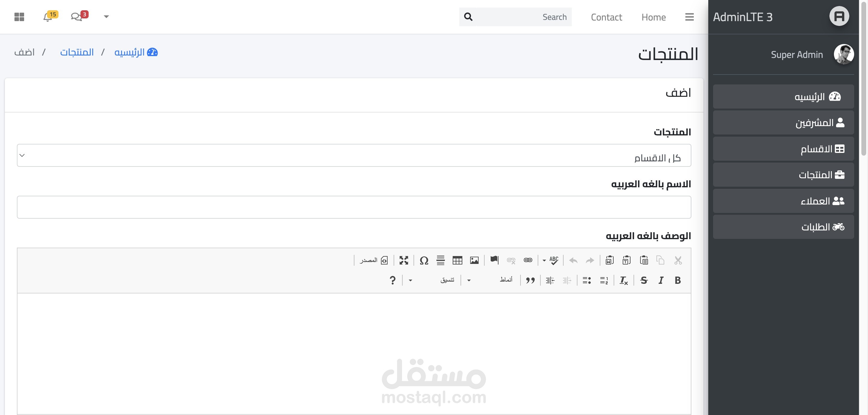Viewport: 868px width, 415px height.
Task: Maximize the editor with fullscreen icon
Action: point(404,260)
